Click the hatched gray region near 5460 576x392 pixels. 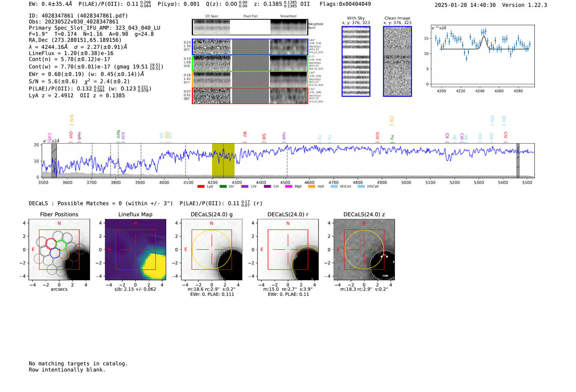click(518, 160)
